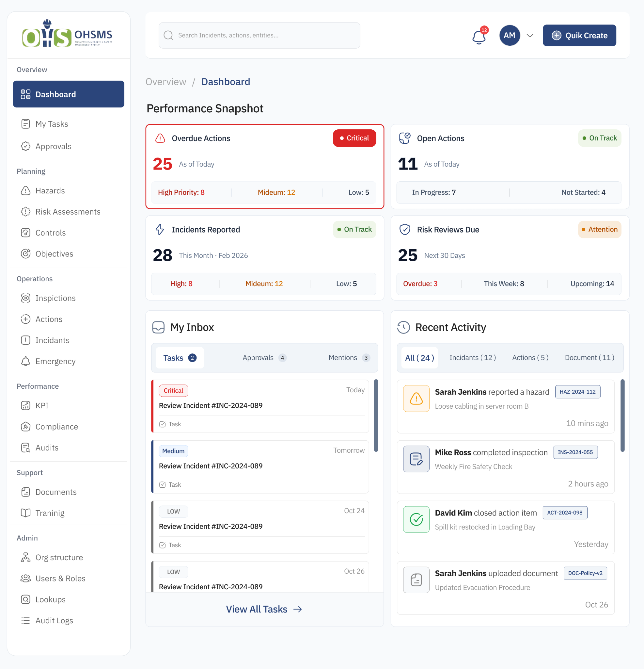This screenshot has width=644, height=669.
Task: Open the Inspections section
Action: coord(55,298)
